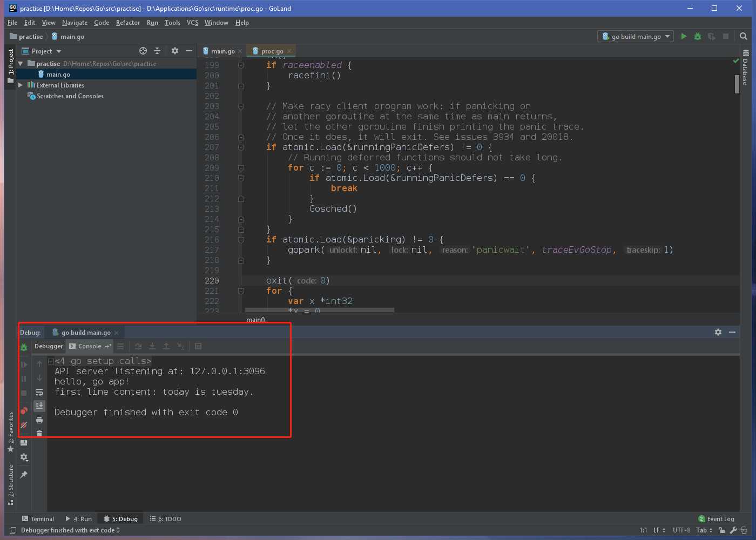Viewport: 756px width, 540px height.
Task: Open the Terminal tool window
Action: click(38, 519)
